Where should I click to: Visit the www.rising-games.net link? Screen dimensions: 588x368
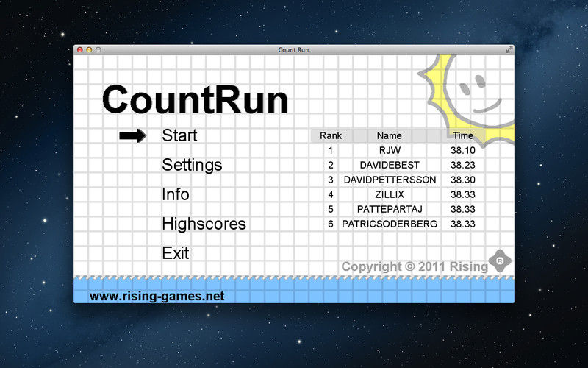click(x=157, y=297)
